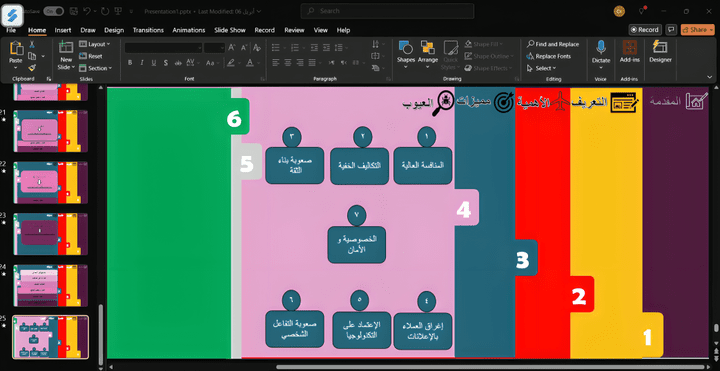This screenshot has width=720, height=371.
Task: Click the Decrease indent icon
Action: [x=314, y=47]
